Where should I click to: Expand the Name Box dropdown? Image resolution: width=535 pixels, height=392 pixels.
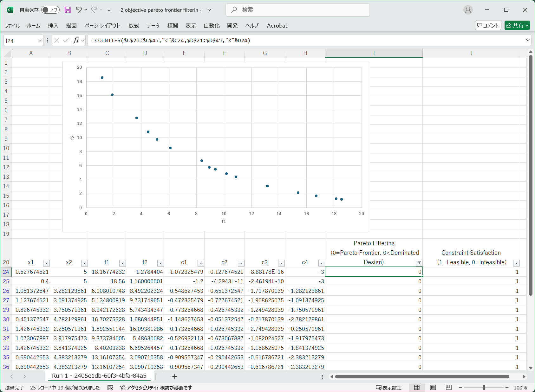pos(40,41)
